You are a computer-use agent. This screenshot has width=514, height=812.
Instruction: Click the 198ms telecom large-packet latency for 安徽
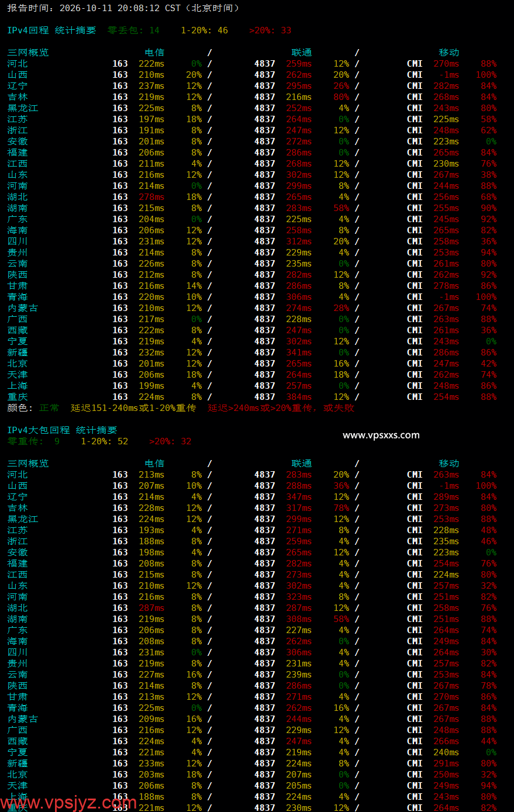point(151,552)
